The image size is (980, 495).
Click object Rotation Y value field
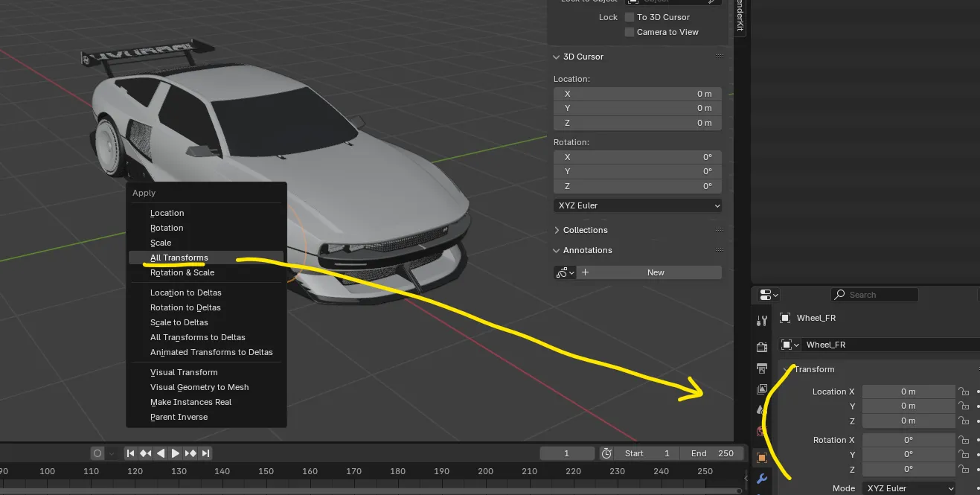[x=909, y=455]
